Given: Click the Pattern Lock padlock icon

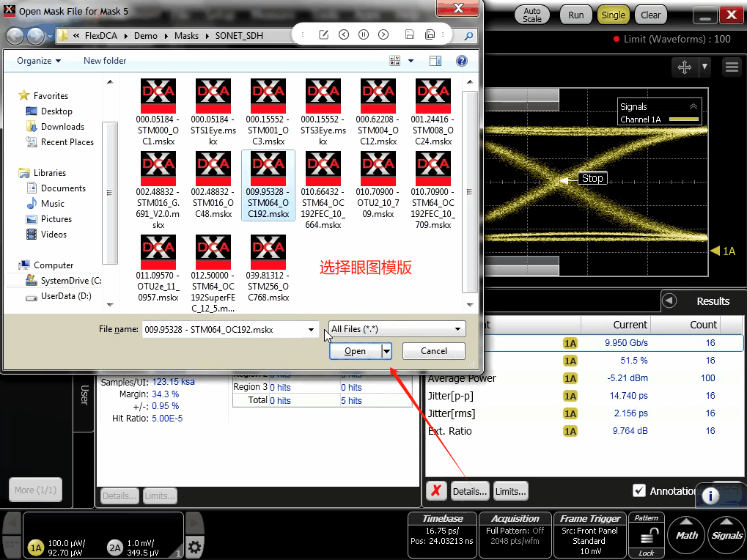Looking at the screenshot, I should click(647, 537).
